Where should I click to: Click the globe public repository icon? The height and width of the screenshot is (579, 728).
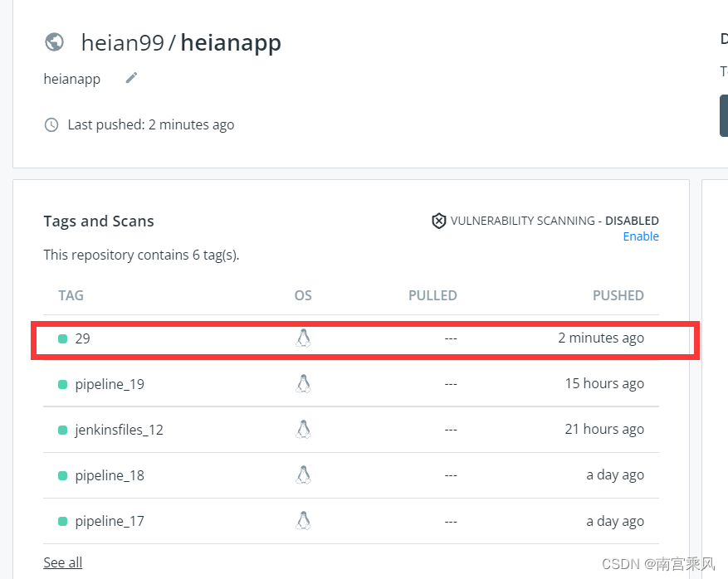click(x=54, y=42)
